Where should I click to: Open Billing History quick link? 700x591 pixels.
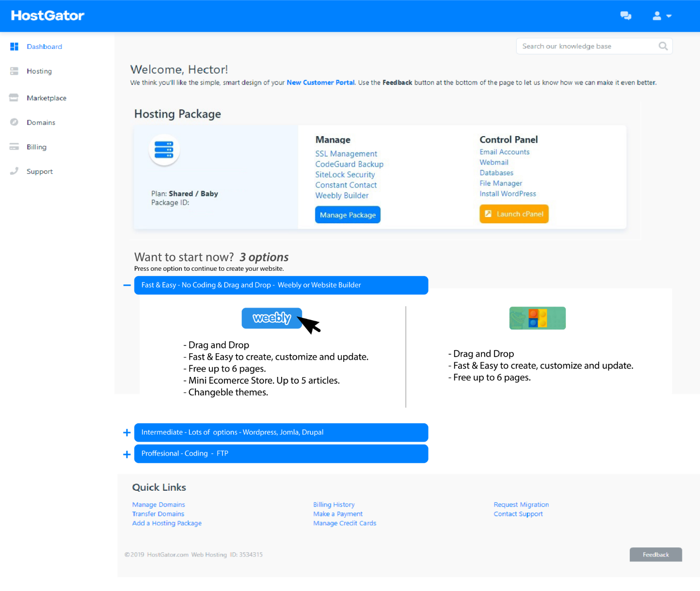tap(334, 504)
